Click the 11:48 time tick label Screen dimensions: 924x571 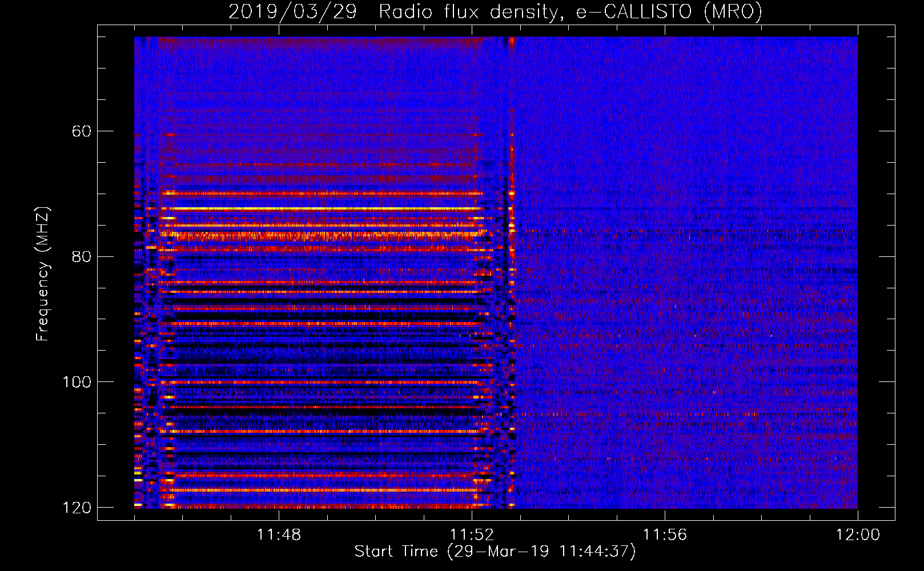[279, 535]
